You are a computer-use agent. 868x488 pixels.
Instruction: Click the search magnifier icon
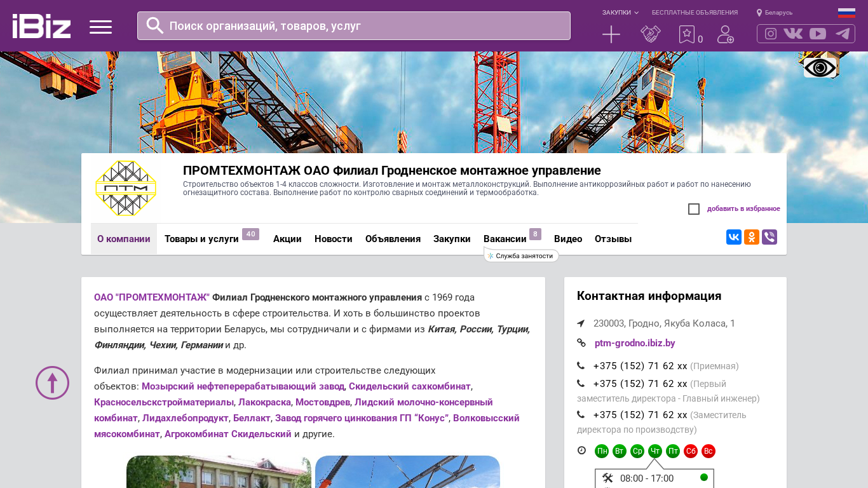pos(155,25)
